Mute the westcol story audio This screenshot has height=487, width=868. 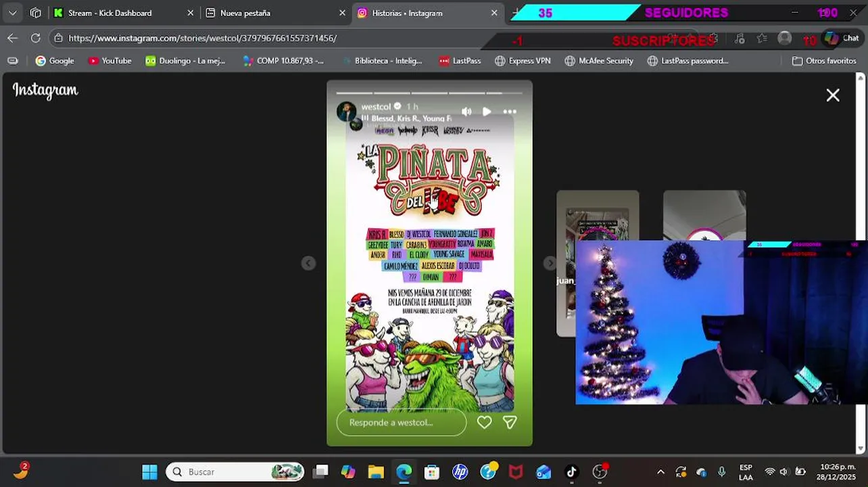[x=466, y=112]
